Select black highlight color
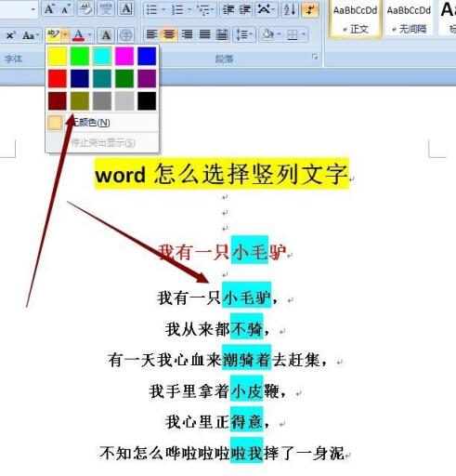Screen dimensions: 456x476 tap(147, 100)
